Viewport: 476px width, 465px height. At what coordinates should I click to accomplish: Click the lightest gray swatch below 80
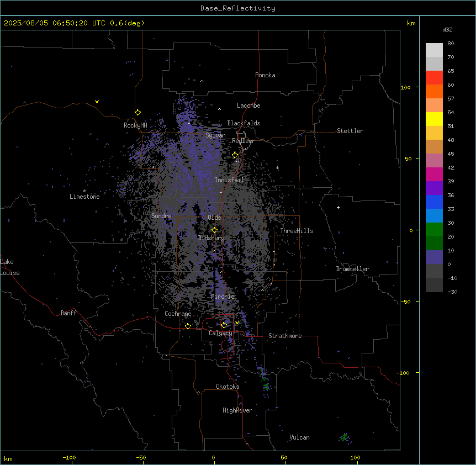434,50
